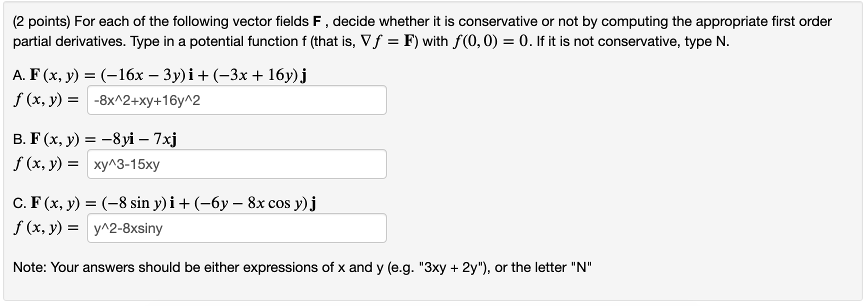The height and width of the screenshot is (306, 868).
Task: Select the text -8x^2+xy+16y^2
Action: tap(147, 100)
